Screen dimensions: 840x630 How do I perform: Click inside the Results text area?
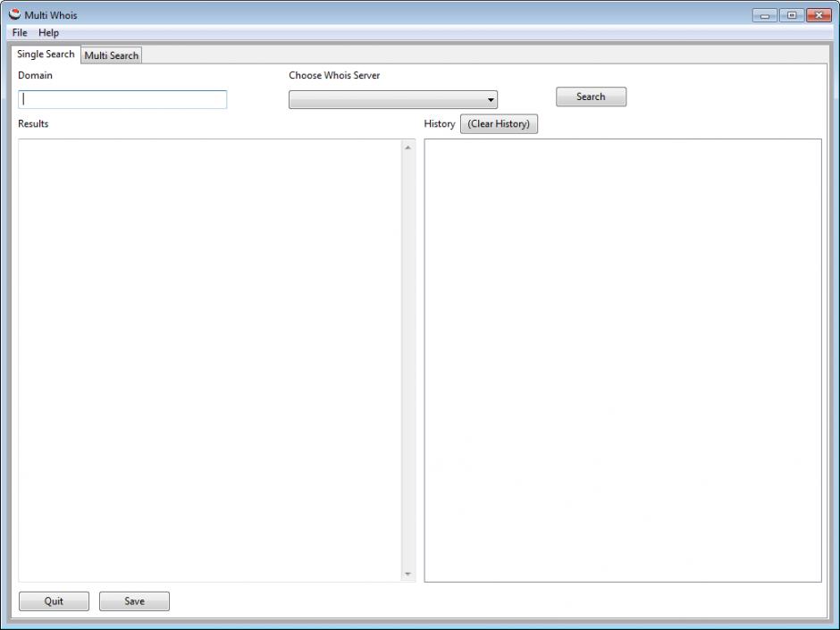tap(210, 357)
